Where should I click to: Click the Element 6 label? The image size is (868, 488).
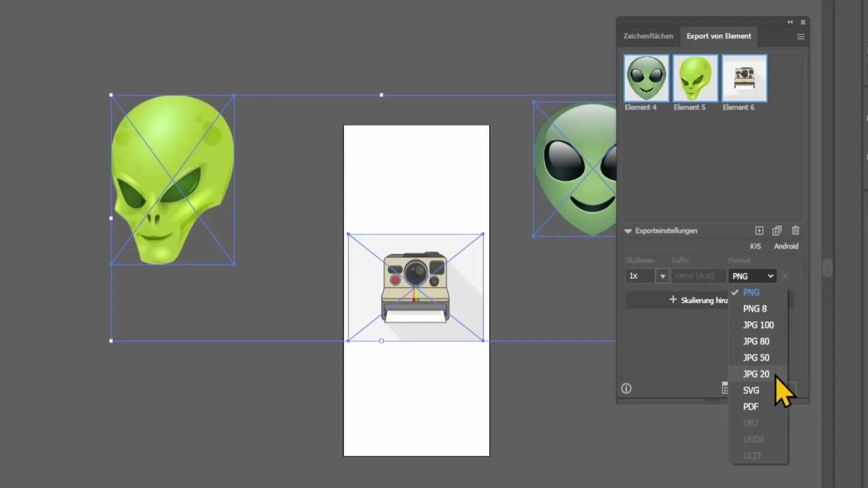pyautogui.click(x=738, y=107)
